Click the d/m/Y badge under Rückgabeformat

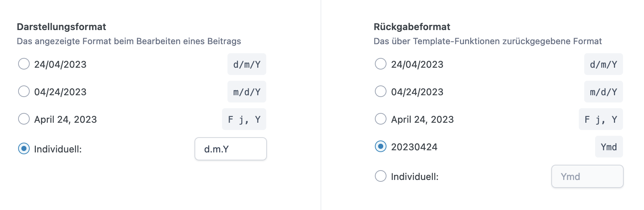click(603, 64)
